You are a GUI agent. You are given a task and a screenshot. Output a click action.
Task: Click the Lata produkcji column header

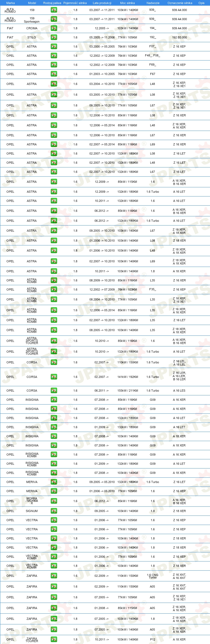pyautogui.click(x=102, y=3)
